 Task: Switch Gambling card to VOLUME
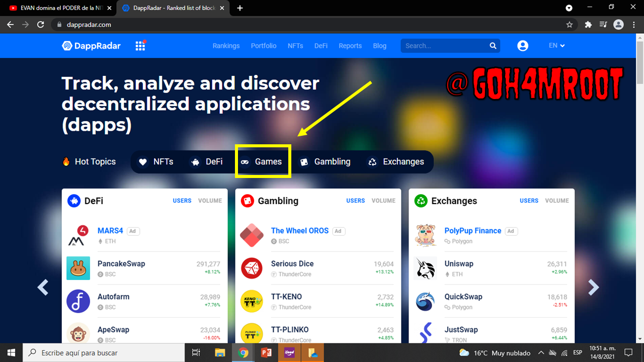(x=383, y=201)
